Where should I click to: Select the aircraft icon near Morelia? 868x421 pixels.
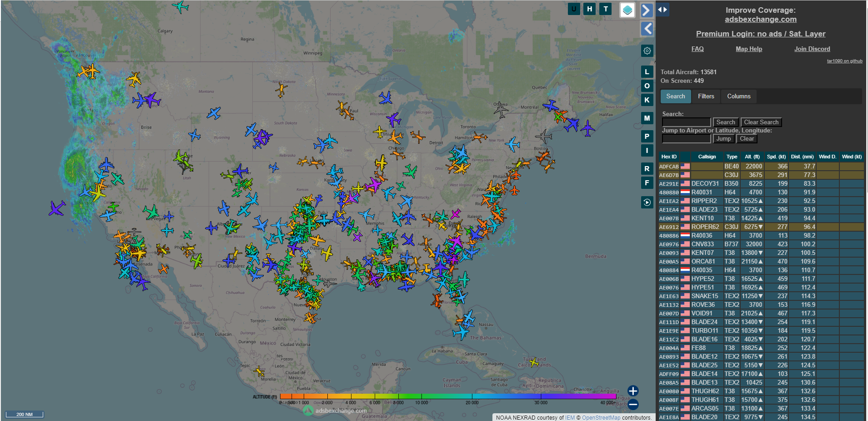[260, 371]
